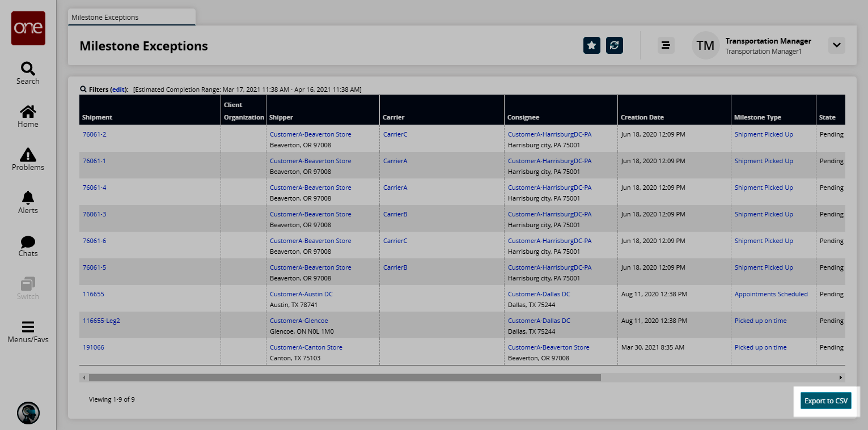
Task: Click the scrollbar right arrow
Action: pos(841,377)
